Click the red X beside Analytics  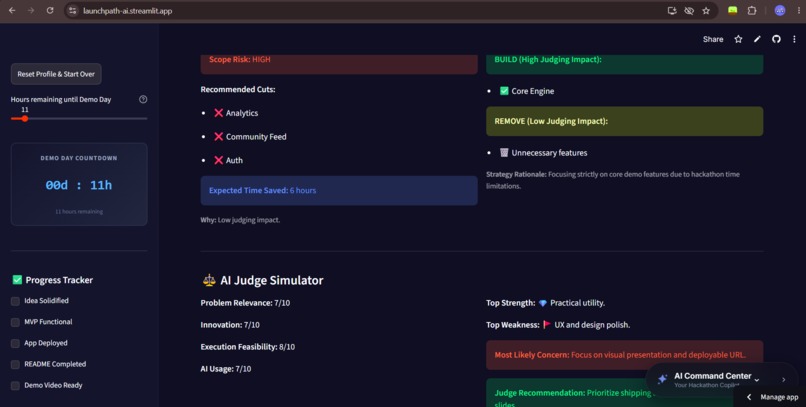[x=218, y=113]
